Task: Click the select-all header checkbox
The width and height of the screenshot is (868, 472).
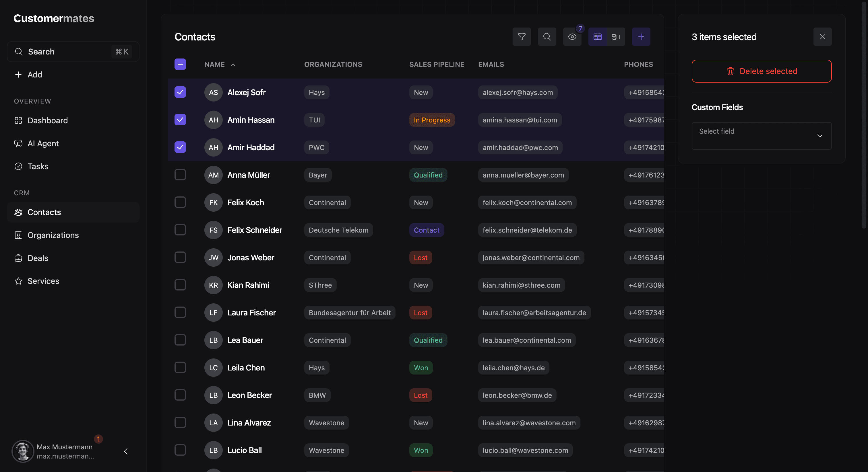Action: tap(180, 64)
